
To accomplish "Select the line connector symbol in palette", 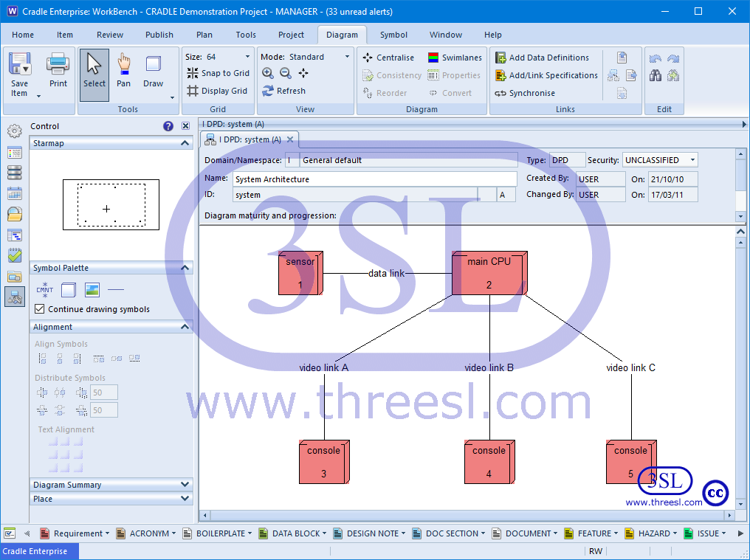I will coord(116,289).
